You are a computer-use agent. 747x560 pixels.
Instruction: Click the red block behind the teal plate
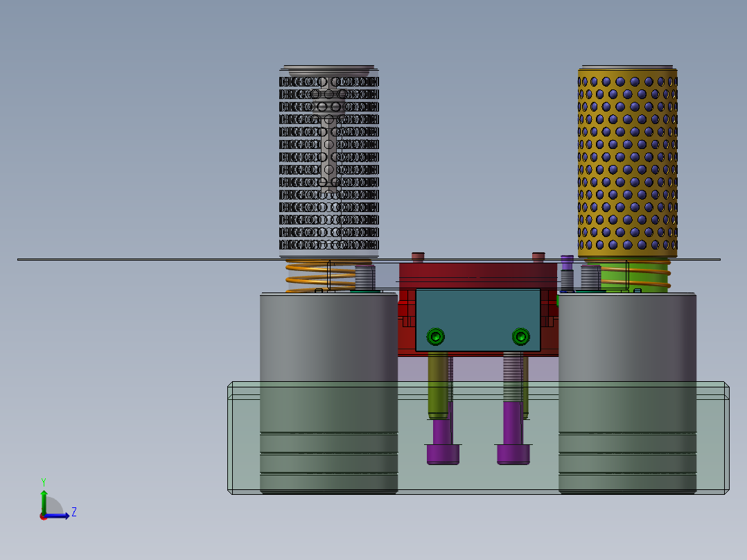(478, 275)
